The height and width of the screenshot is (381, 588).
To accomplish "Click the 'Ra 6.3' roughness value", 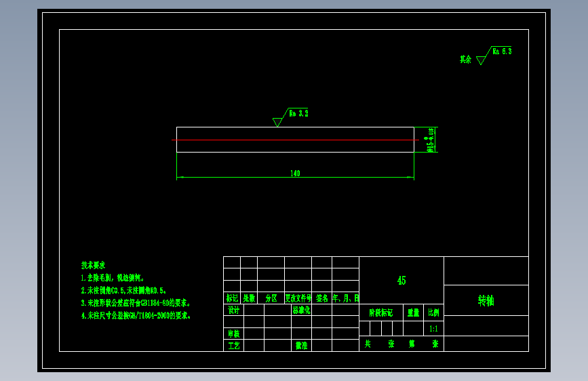I will (x=502, y=52).
